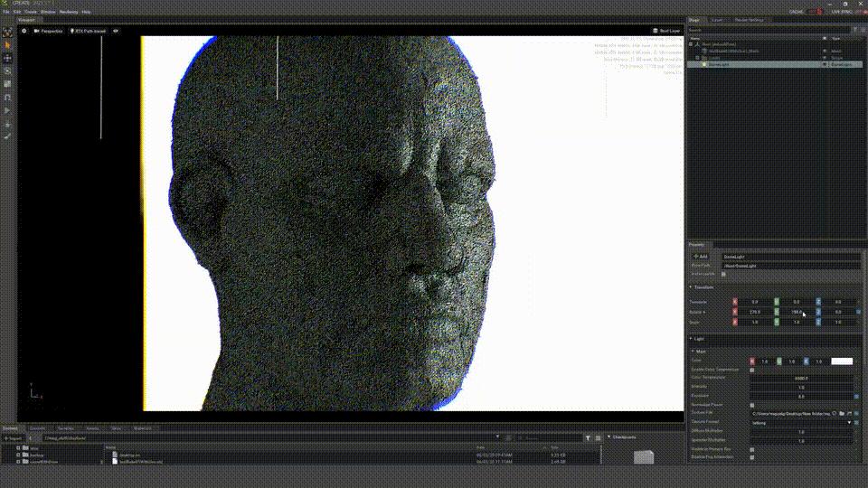
Task: Activate the Rotate tool in left toolbar
Action: tap(7, 70)
